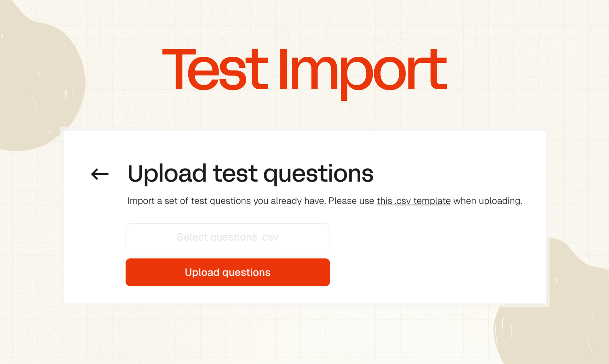Click the "Select questions .csv" file field
The image size is (609, 364).
[x=227, y=237]
